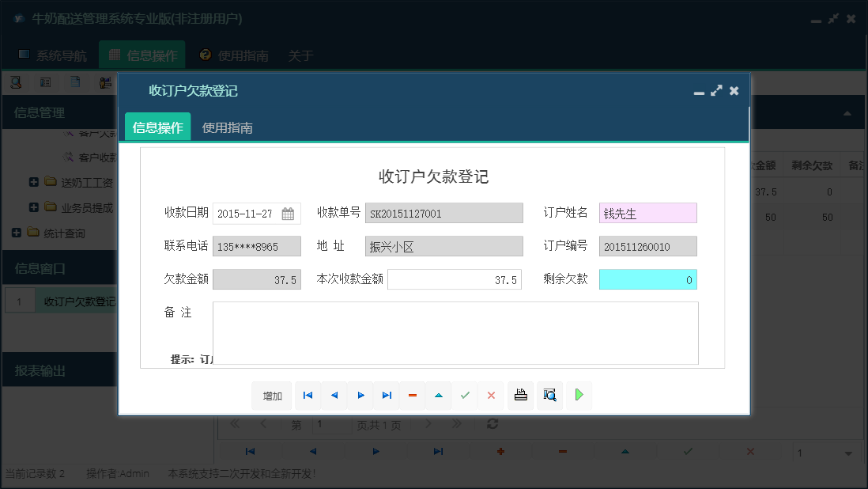The width and height of the screenshot is (868, 489).
Task: Expand the 统计查询 tree branch
Action: [16, 233]
